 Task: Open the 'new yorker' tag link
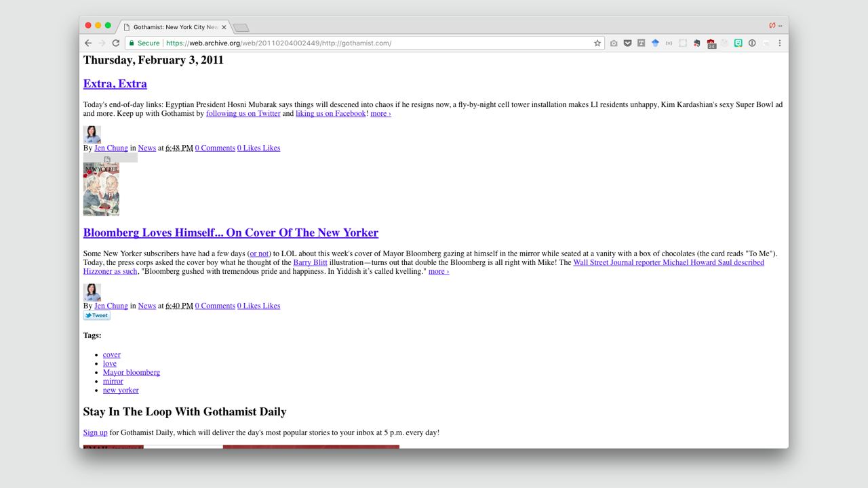click(121, 390)
